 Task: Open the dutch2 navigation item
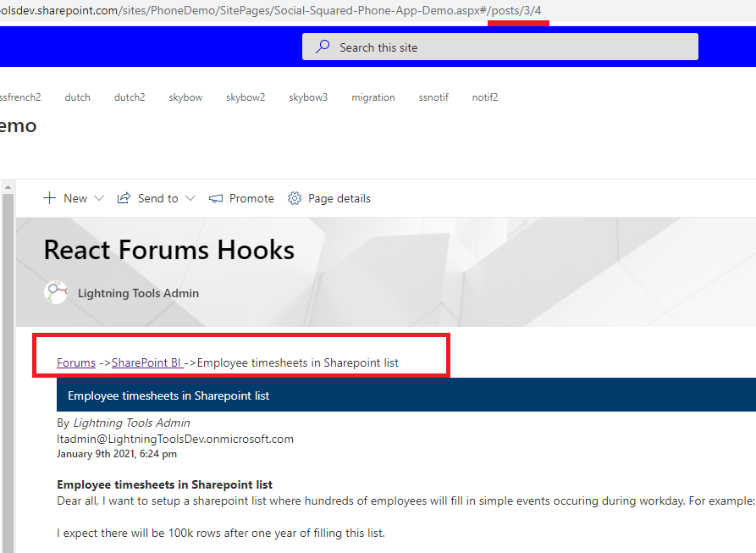pos(130,97)
